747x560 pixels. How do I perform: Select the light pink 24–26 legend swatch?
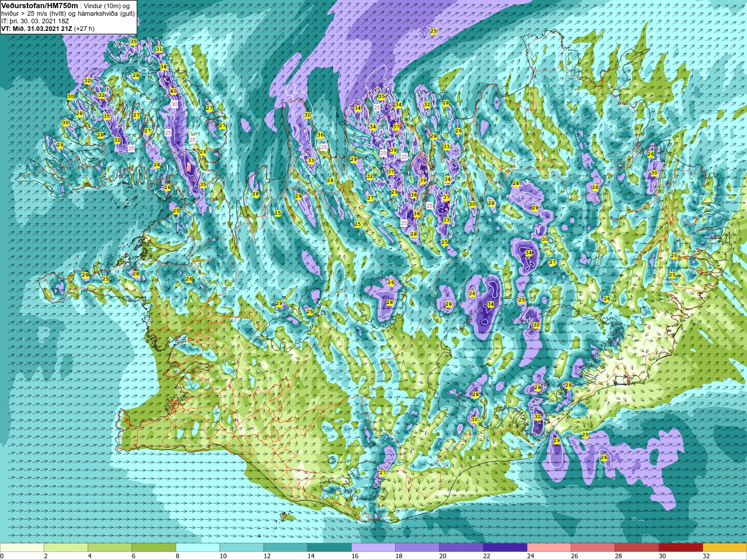[x=549, y=548]
